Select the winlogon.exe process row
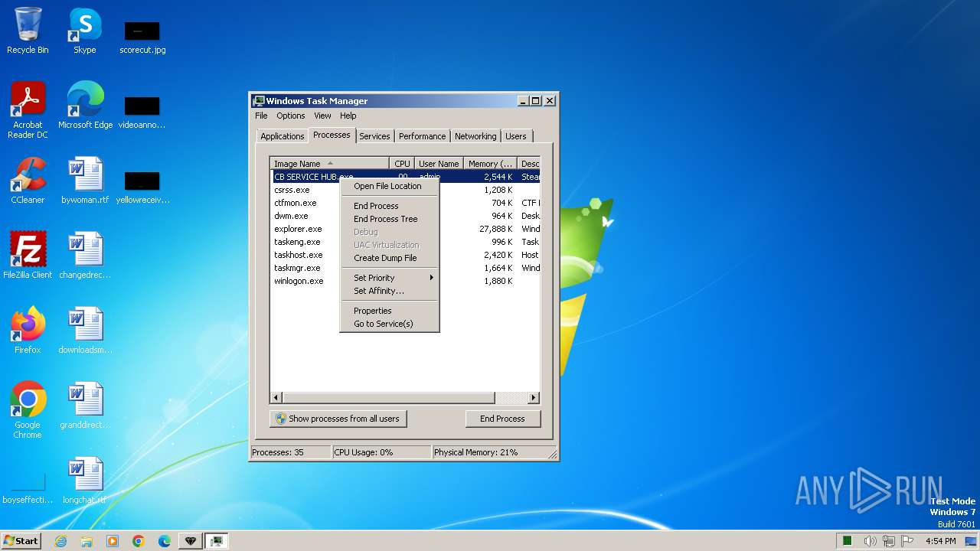Screen dimensions: 980x551 click(406, 281)
